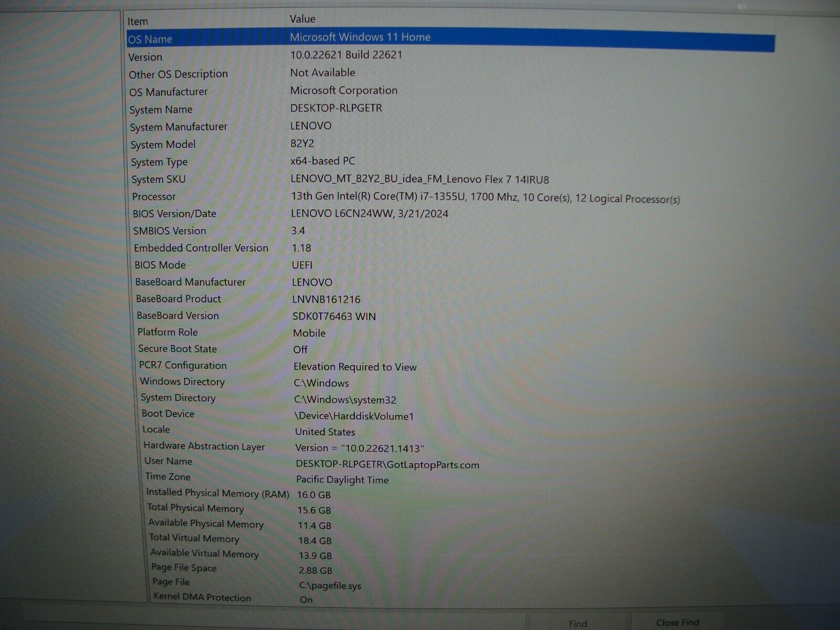Click the 'LNVNB161216' value

coord(327,300)
